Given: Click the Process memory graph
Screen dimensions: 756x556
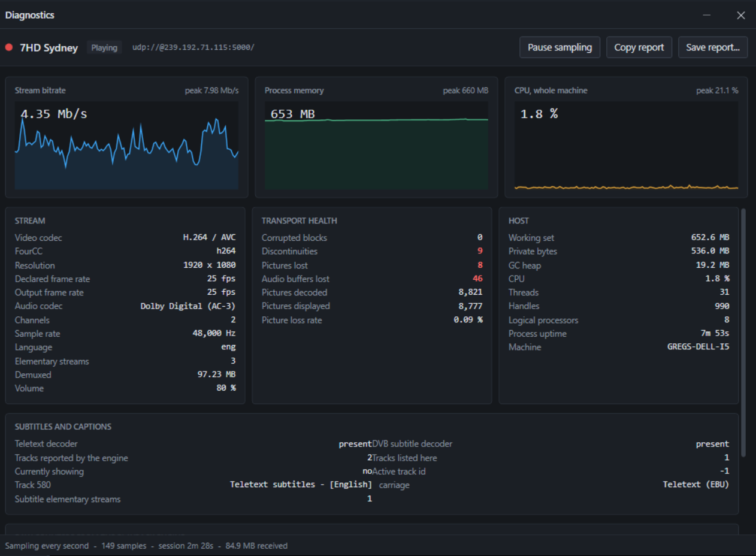Looking at the screenshot, I should tap(376, 146).
